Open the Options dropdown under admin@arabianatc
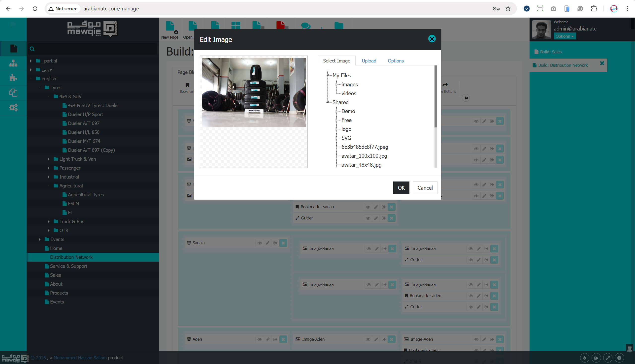The width and height of the screenshot is (635, 364). (x=564, y=36)
